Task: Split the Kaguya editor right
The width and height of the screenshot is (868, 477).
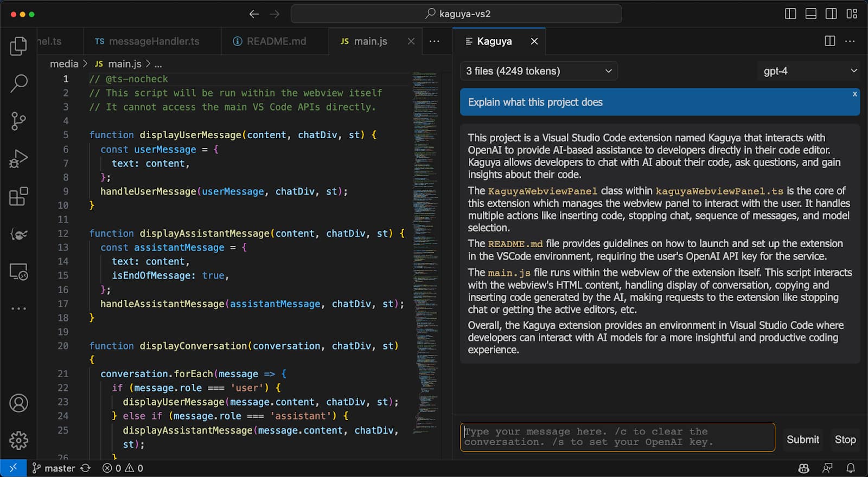Action: [829, 41]
